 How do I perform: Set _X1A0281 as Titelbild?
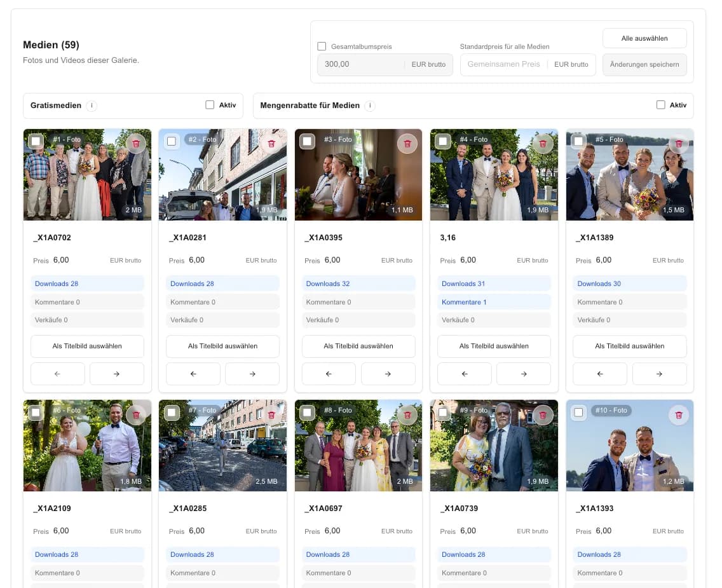[223, 346]
